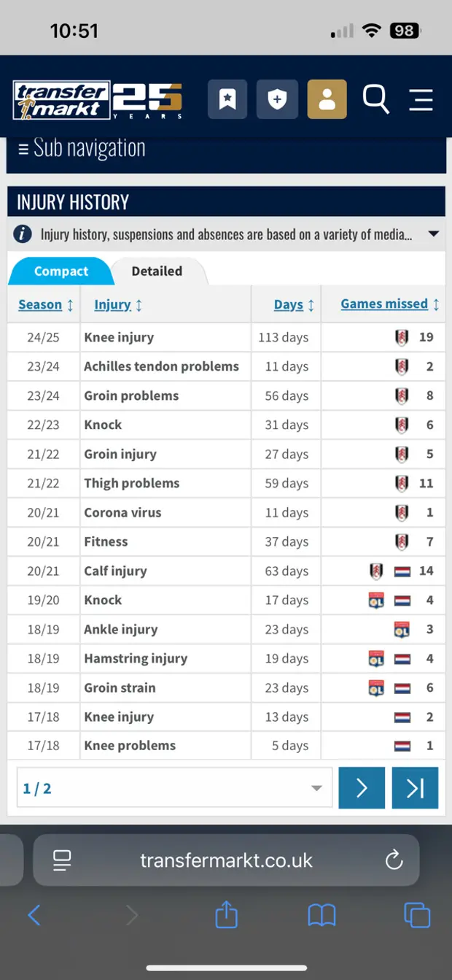Jump to last page of injuries
The height and width of the screenshot is (980, 452).
point(415,788)
